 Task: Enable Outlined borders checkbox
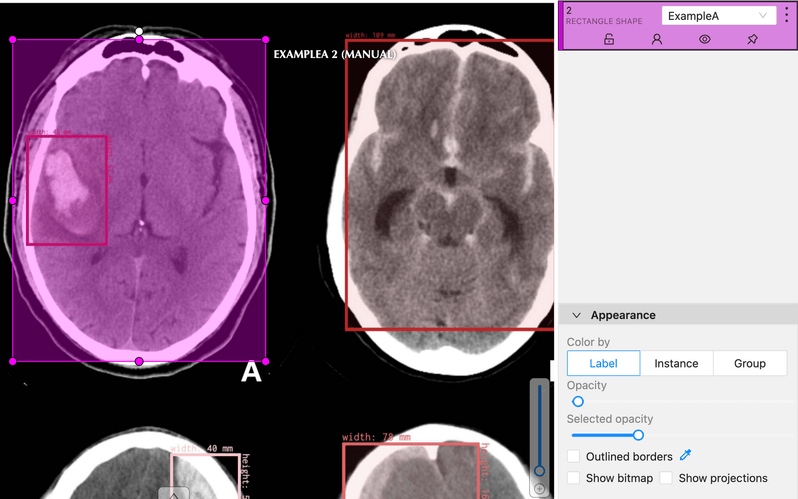click(x=574, y=456)
